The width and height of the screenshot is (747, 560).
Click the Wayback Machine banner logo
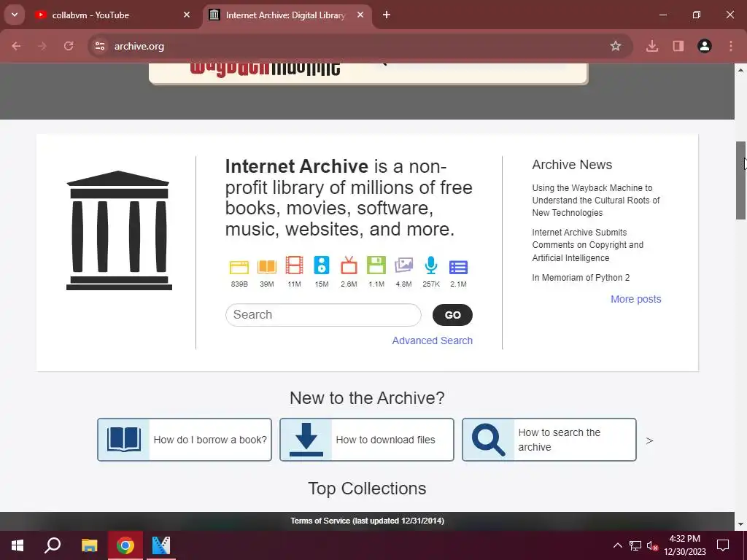coord(265,69)
